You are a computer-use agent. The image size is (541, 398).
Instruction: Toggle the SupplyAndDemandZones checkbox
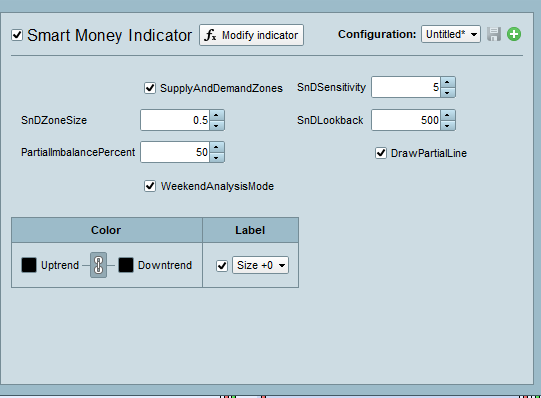pos(150,88)
